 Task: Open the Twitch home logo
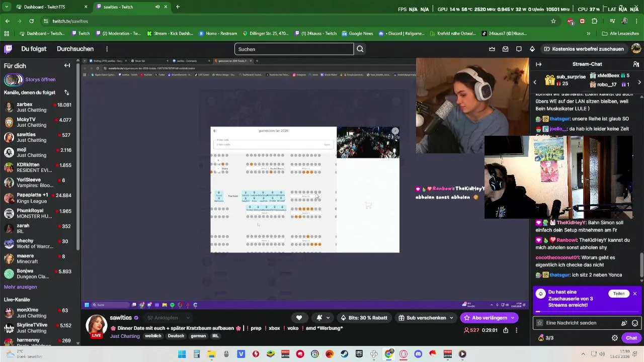8,49
